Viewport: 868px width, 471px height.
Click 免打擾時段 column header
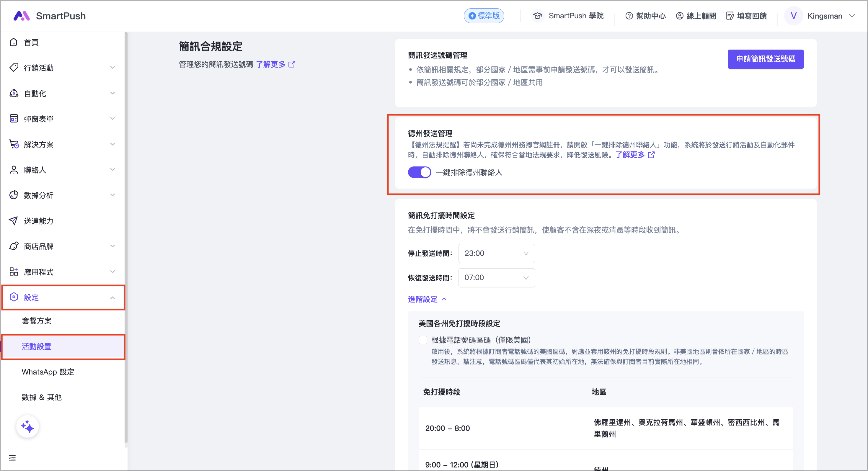(503, 392)
